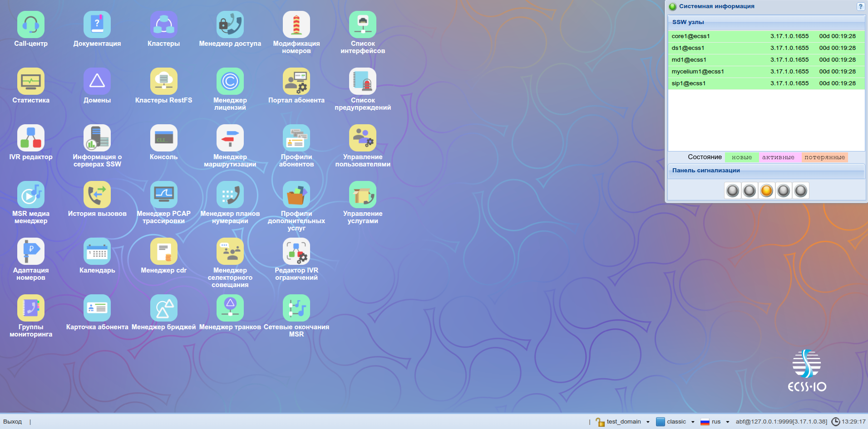The width and height of the screenshot is (868, 429).
Task: Open the Домены icon
Action: click(97, 81)
